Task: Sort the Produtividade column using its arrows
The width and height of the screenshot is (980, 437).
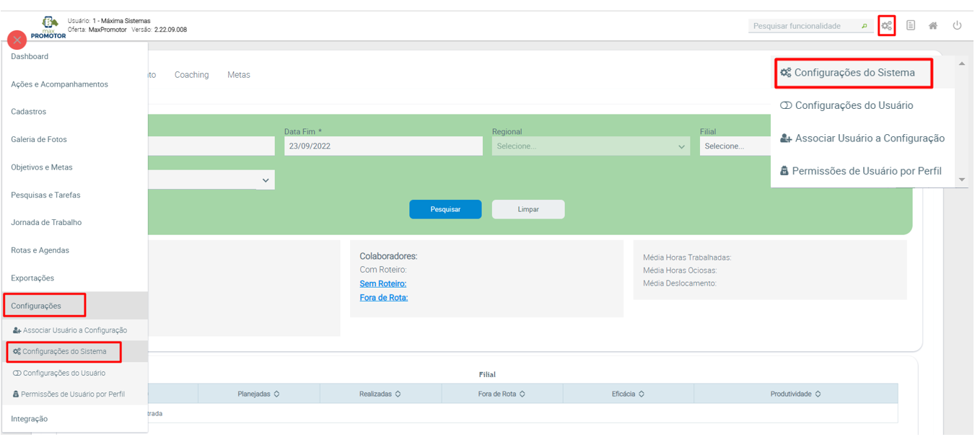Action: click(x=818, y=394)
